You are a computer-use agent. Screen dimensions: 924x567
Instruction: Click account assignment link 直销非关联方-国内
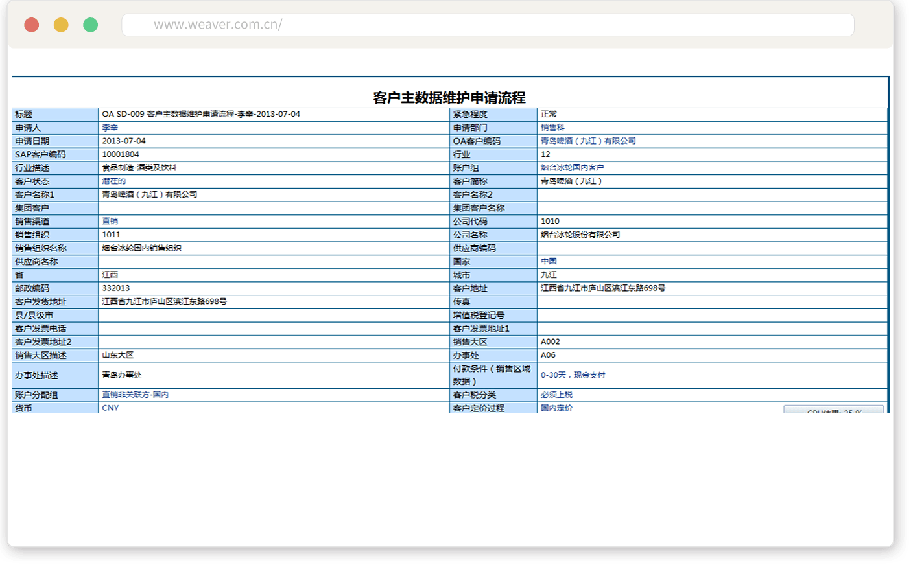coord(135,395)
